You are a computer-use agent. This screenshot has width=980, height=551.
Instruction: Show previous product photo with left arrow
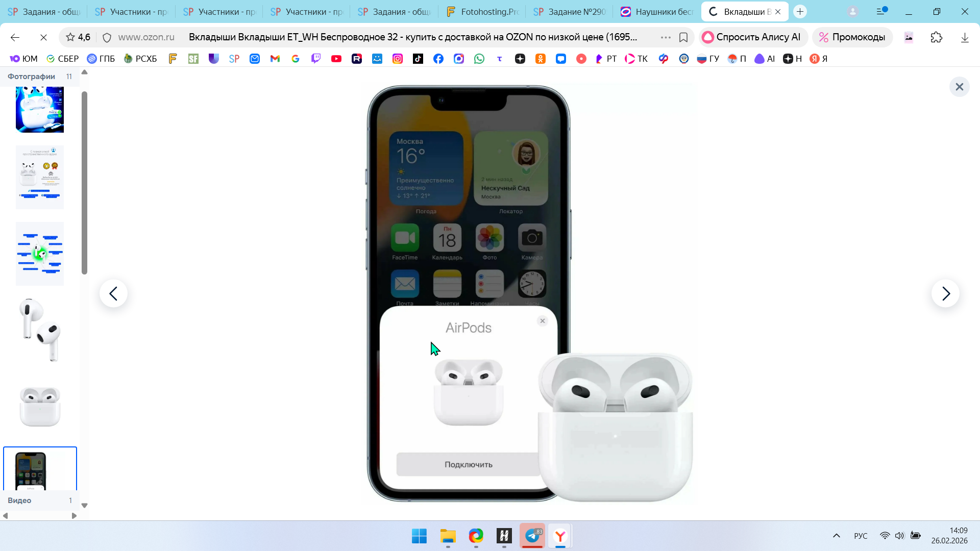point(113,293)
